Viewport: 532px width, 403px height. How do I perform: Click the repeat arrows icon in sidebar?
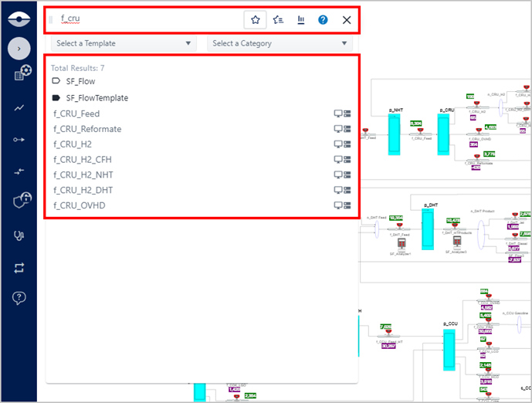click(x=19, y=267)
